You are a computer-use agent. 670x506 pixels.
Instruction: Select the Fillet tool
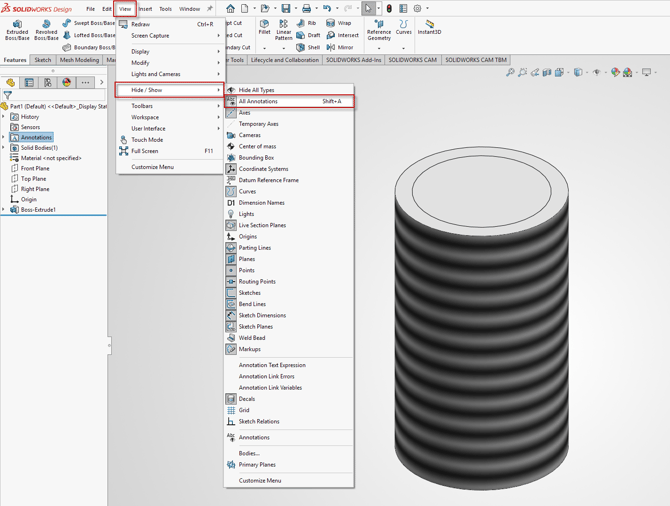264,27
